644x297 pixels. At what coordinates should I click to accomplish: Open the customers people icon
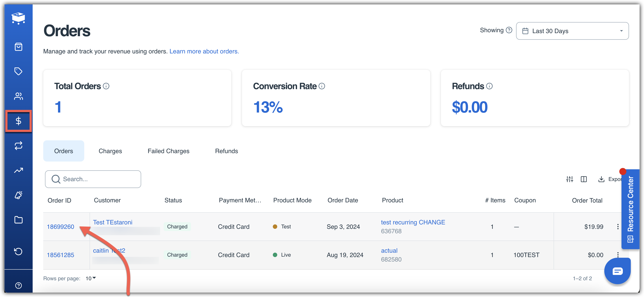18,96
